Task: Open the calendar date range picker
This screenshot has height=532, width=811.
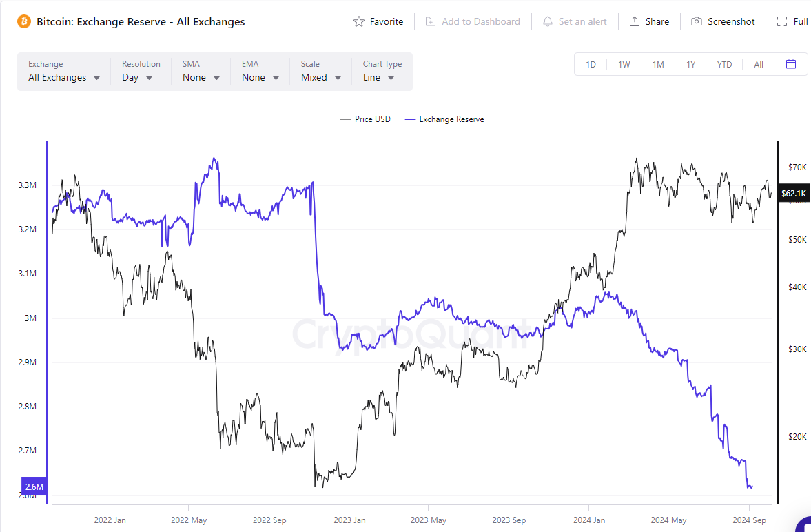Action: tap(791, 64)
